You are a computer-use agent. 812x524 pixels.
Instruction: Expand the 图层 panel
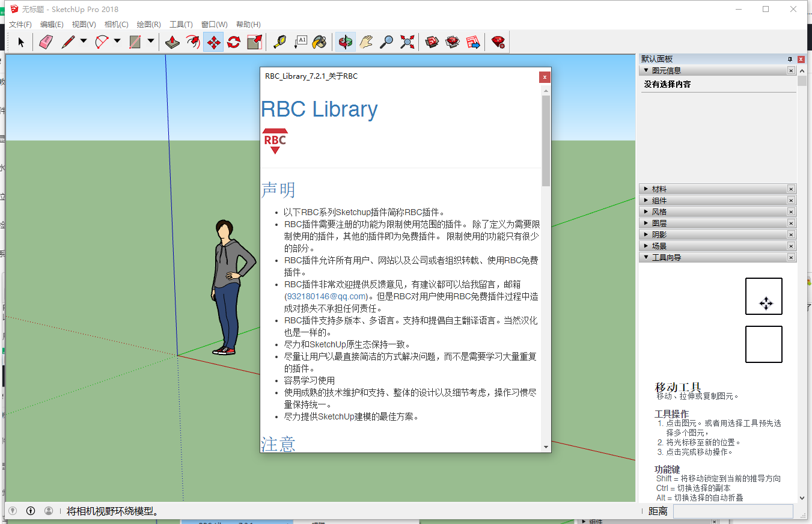(x=646, y=223)
